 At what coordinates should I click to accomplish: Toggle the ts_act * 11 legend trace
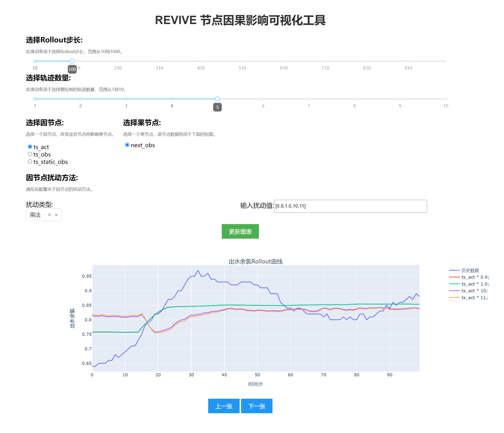pos(469,297)
